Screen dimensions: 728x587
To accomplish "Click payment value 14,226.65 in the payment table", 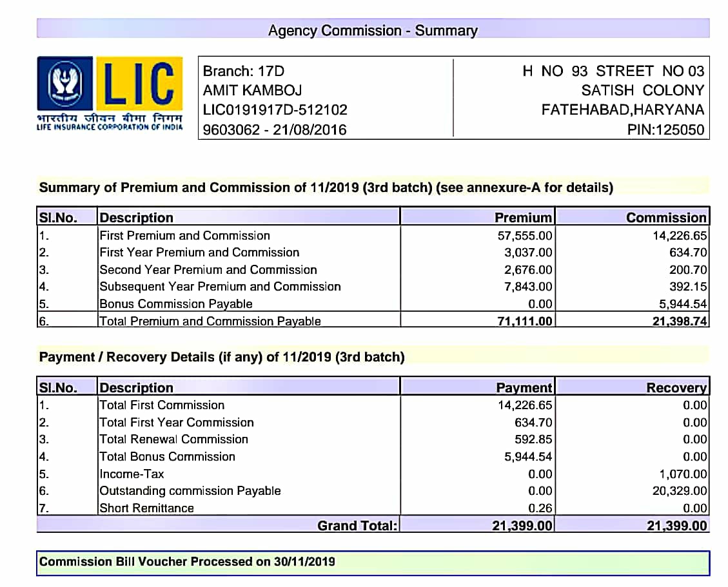I will pos(525,405).
